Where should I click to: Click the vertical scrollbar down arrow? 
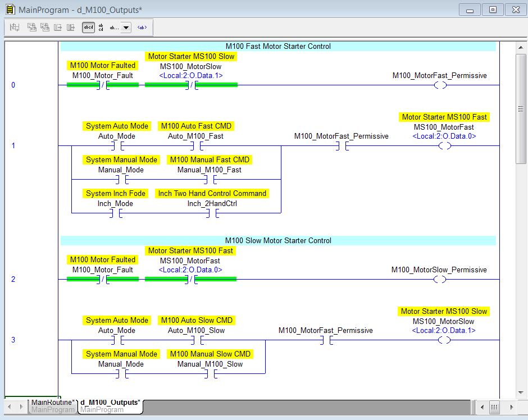tap(521, 392)
